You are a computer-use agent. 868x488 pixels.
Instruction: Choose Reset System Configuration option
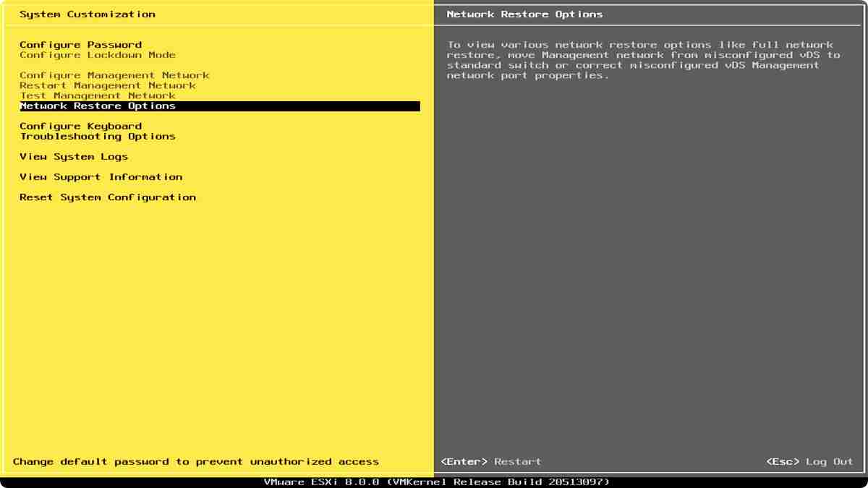click(x=108, y=197)
